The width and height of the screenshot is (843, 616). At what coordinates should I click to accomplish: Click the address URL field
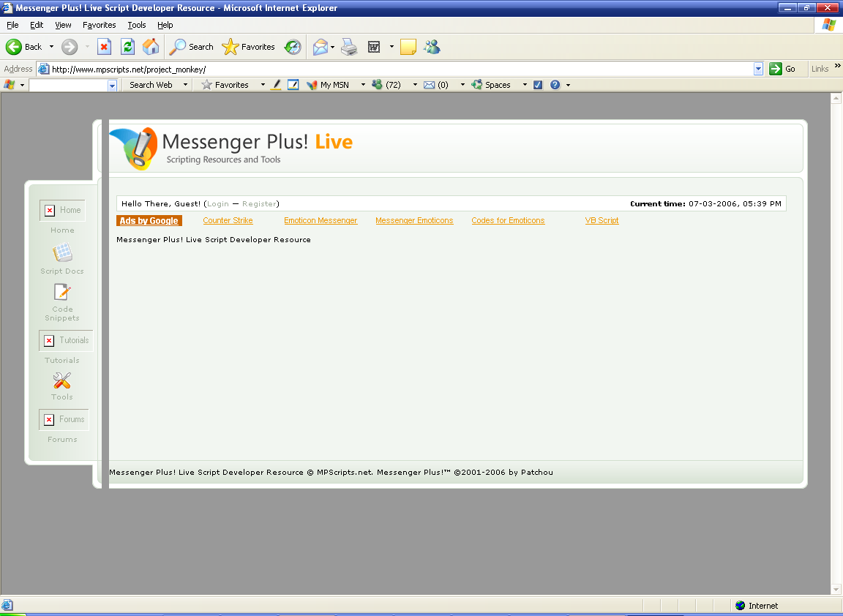point(400,69)
